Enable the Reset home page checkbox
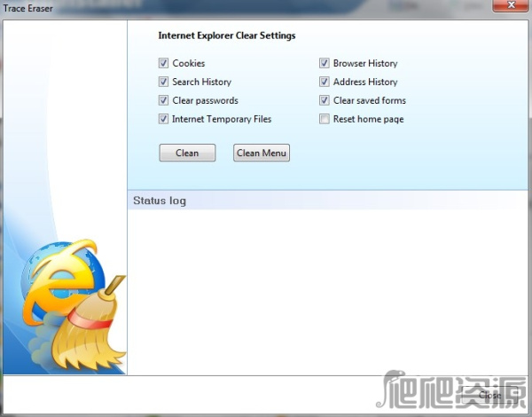532x417 pixels. (x=325, y=119)
